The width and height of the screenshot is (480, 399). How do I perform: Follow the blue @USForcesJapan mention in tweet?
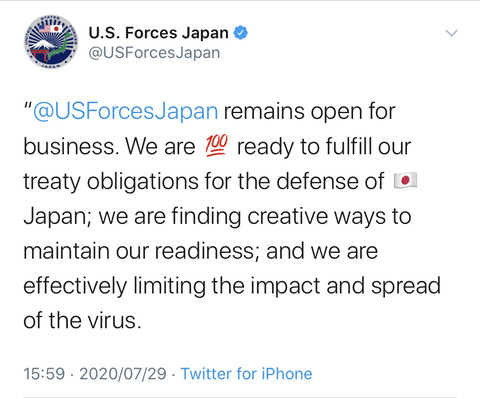click(x=126, y=111)
